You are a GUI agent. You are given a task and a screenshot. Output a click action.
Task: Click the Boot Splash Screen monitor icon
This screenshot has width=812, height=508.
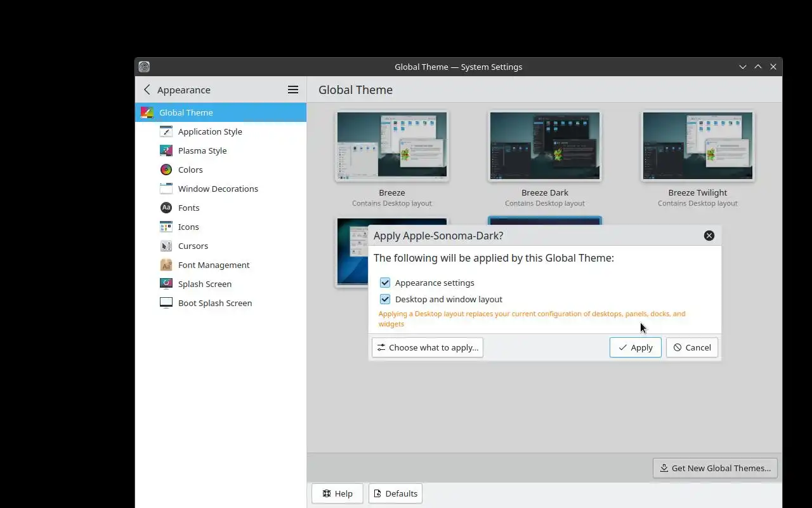[166, 303]
